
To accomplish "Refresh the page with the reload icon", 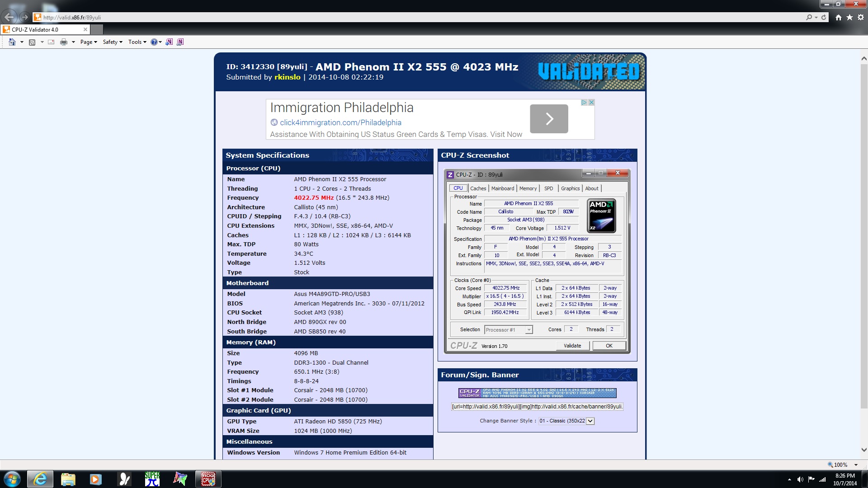I will (824, 17).
